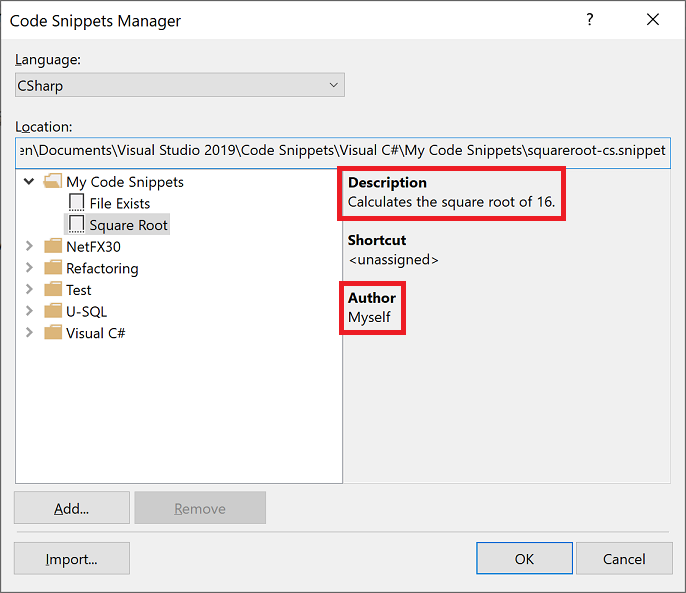Select the U-SQL folder label
Screen dimensions: 686x593
coord(86,312)
